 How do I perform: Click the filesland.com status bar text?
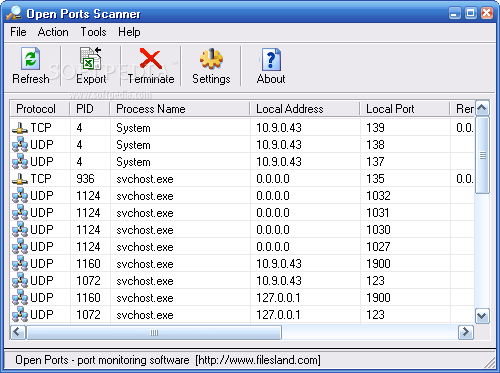[x=258, y=360]
